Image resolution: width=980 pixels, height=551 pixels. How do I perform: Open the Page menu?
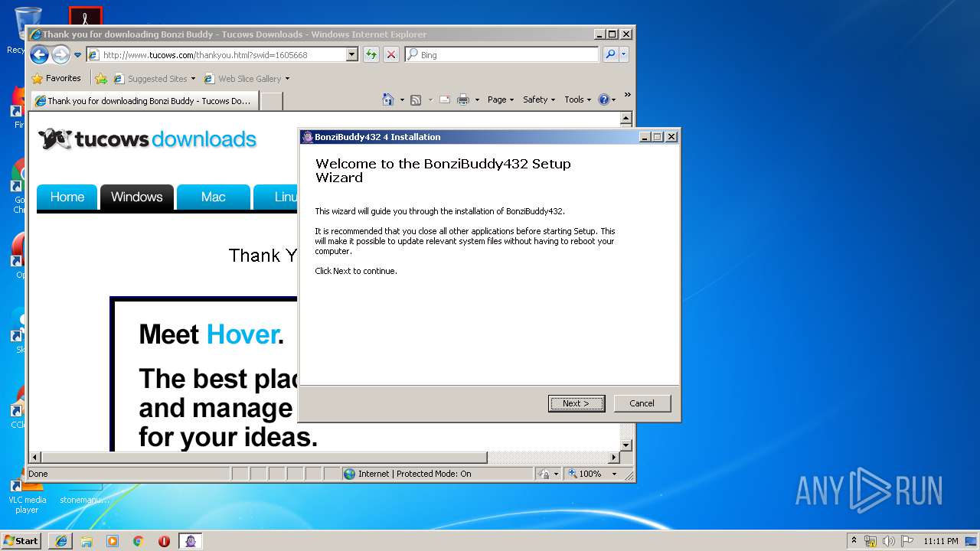pyautogui.click(x=501, y=99)
